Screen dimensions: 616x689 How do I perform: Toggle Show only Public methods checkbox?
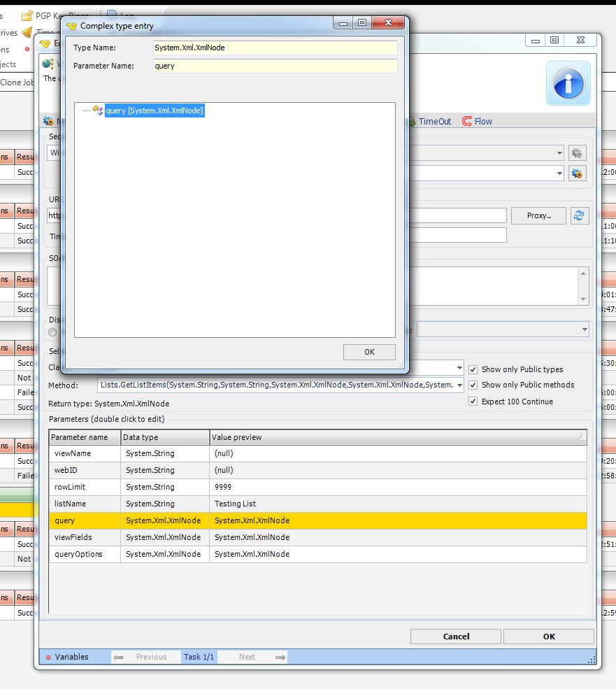[x=473, y=385]
